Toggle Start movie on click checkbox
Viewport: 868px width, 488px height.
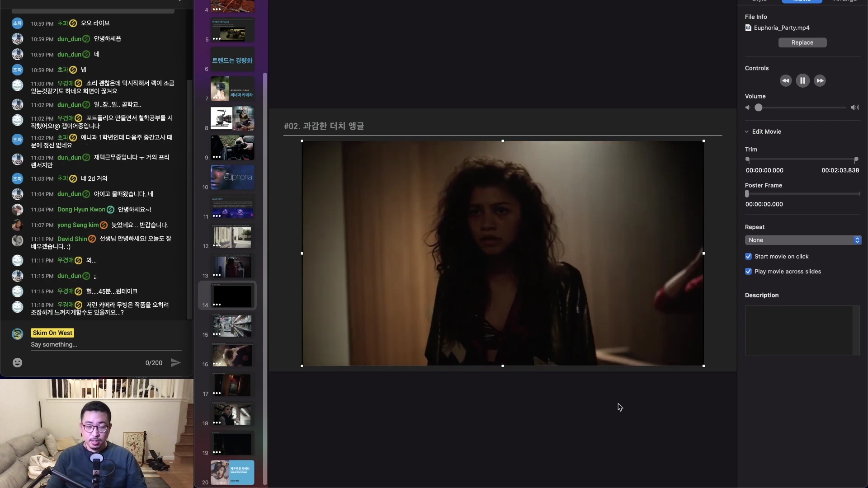748,257
